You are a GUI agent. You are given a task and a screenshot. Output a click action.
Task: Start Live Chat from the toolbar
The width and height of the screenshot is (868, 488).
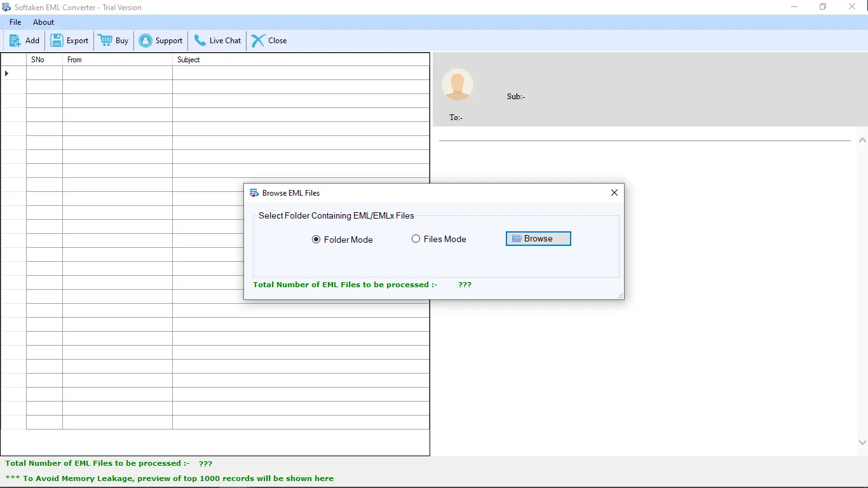click(217, 41)
